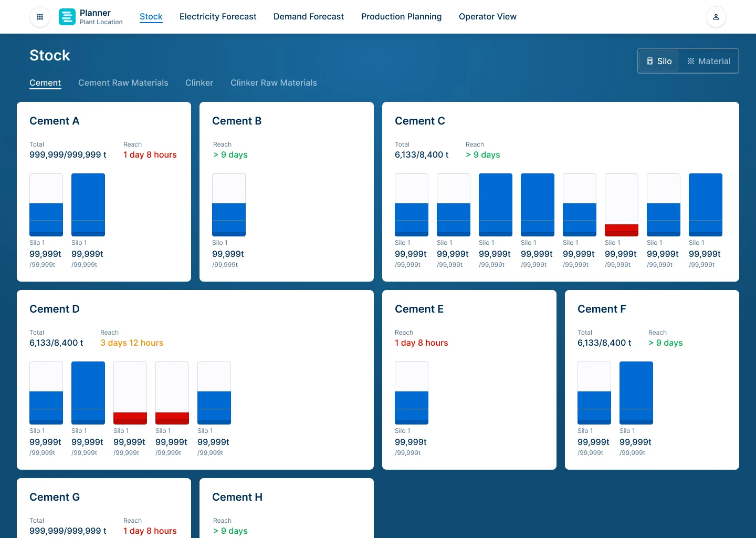Click the Cement A card title

pyautogui.click(x=55, y=121)
